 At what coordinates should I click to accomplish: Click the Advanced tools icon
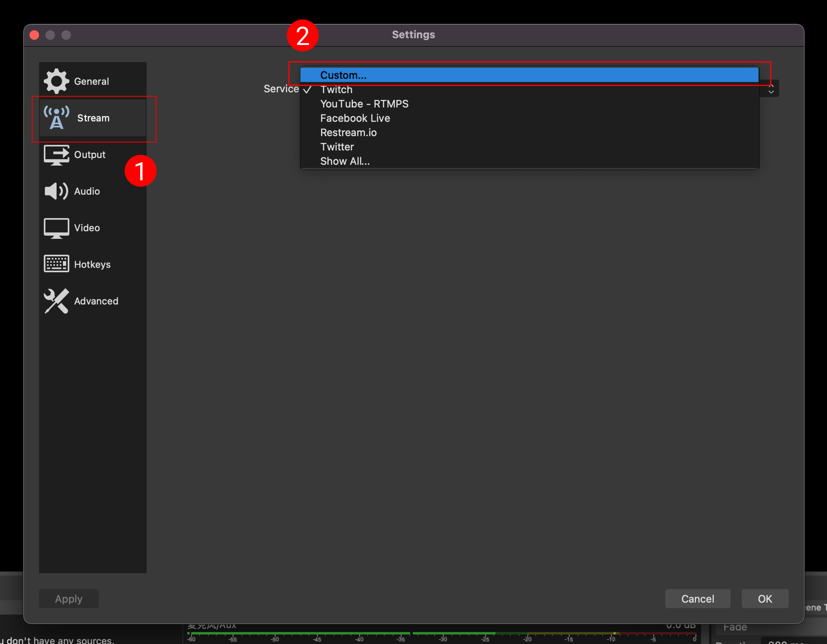click(x=56, y=301)
